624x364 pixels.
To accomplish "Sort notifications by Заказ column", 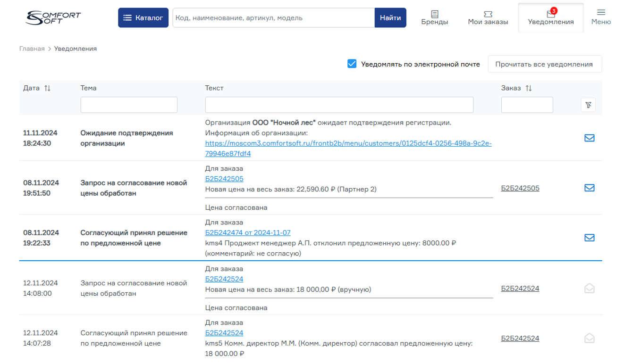I will [528, 88].
